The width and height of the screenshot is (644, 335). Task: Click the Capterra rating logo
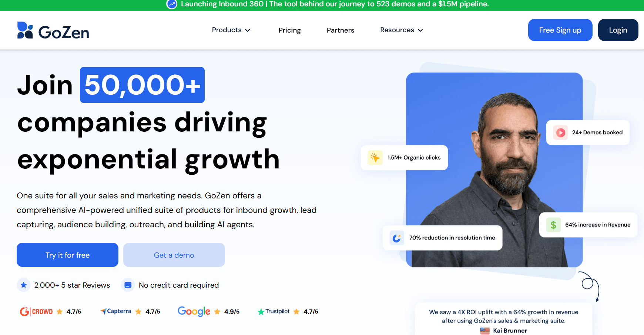pyautogui.click(x=116, y=311)
